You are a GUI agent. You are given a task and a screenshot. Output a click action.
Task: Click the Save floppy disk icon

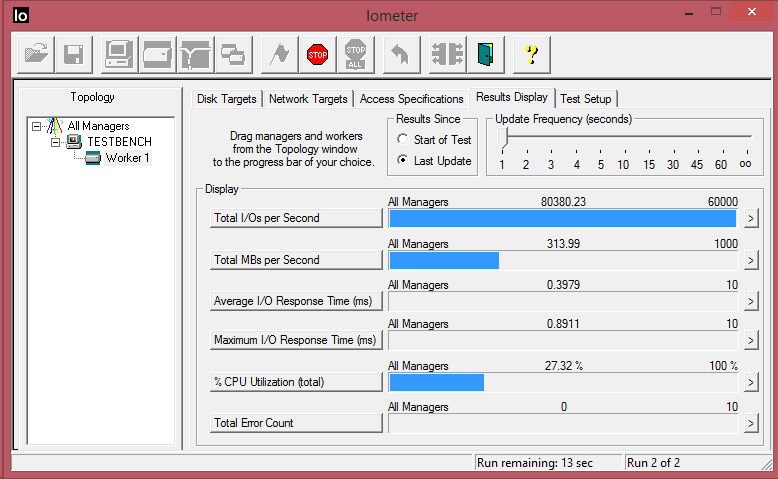tap(73, 55)
